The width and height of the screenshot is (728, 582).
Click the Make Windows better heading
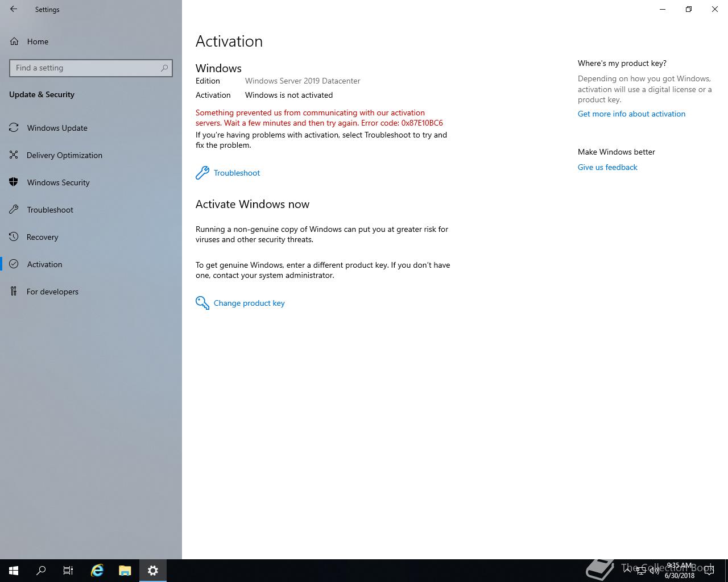tap(617, 152)
